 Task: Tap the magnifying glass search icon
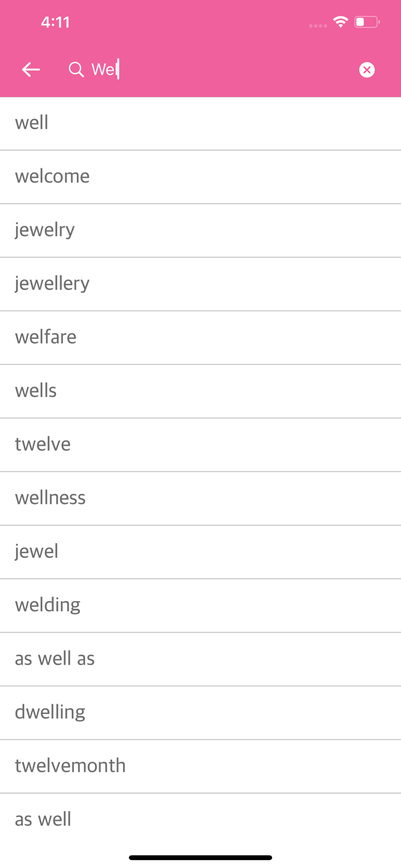point(76,70)
